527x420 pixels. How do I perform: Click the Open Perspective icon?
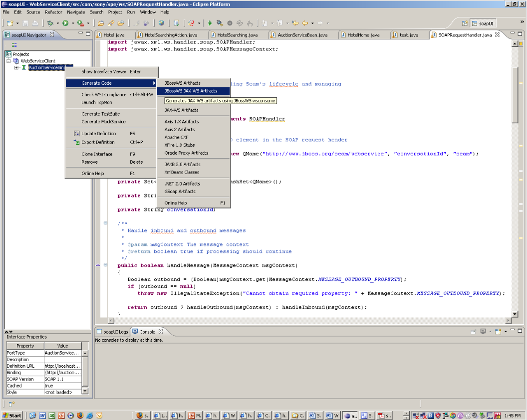tap(465, 23)
